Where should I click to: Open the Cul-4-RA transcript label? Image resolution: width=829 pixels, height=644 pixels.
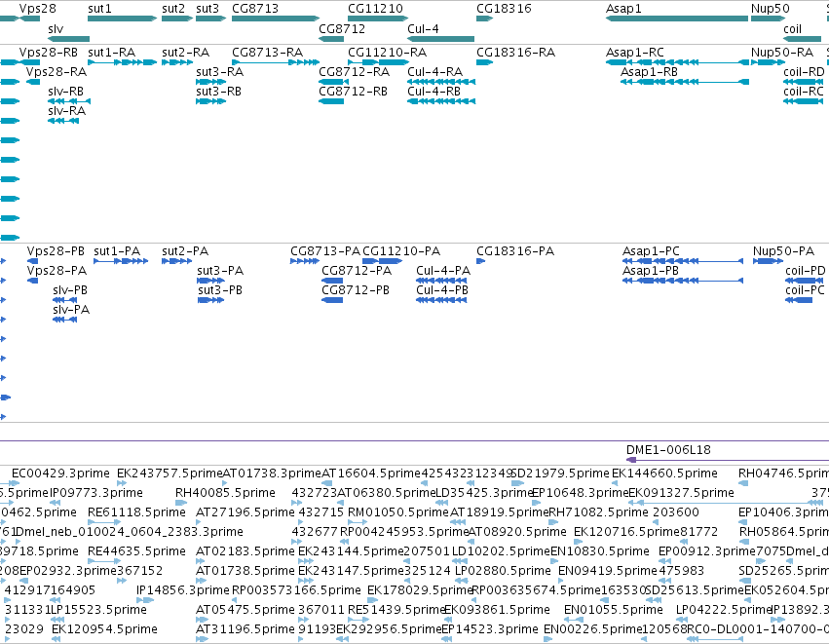coord(435,72)
